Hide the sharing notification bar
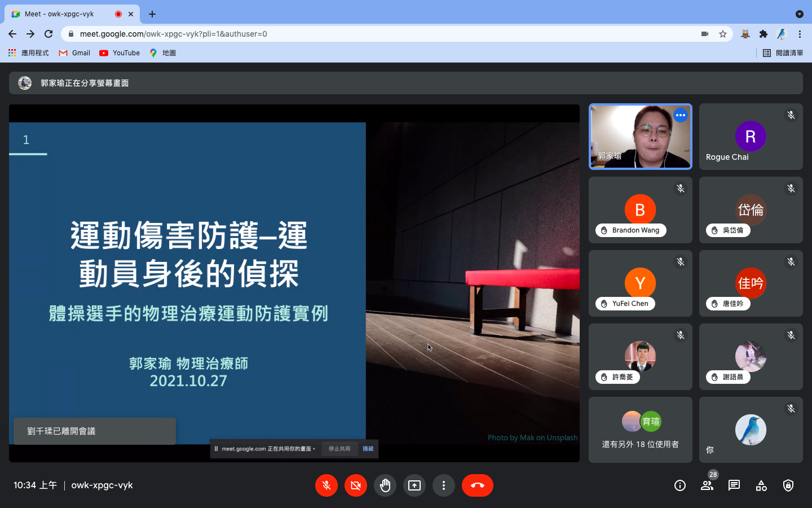Viewport: 812px width, 508px height. click(x=368, y=449)
